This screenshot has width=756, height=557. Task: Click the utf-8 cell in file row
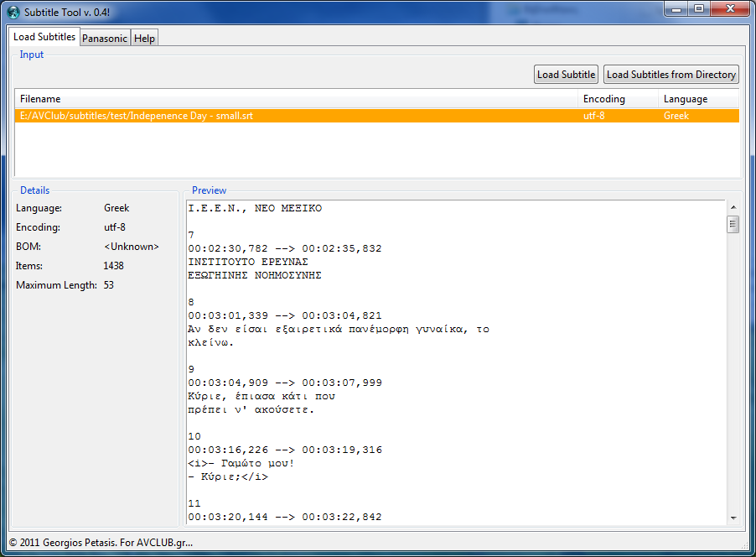(594, 116)
